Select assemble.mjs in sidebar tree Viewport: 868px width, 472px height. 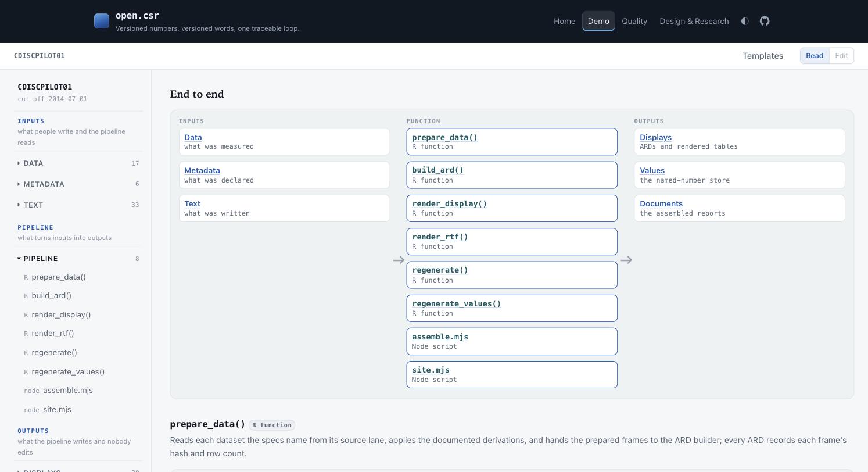coord(68,391)
